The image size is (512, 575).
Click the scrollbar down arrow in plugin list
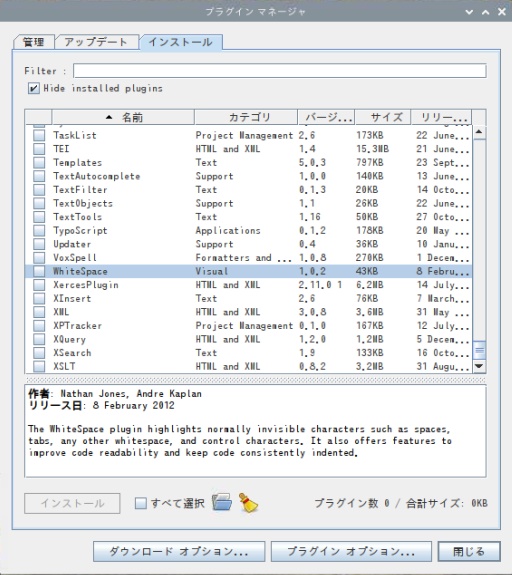[479, 366]
